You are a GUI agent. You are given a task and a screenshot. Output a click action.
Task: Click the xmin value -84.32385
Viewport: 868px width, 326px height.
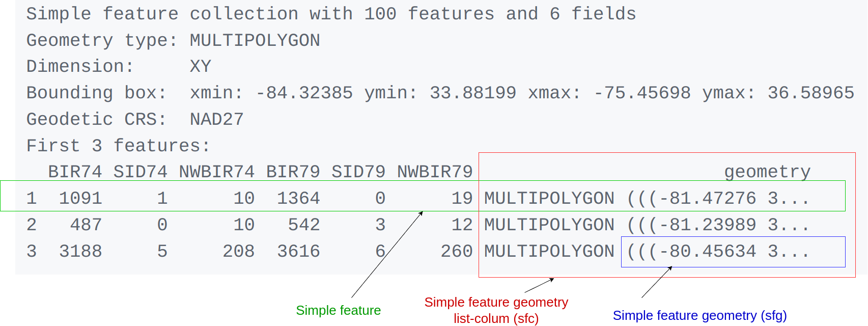tap(304, 93)
